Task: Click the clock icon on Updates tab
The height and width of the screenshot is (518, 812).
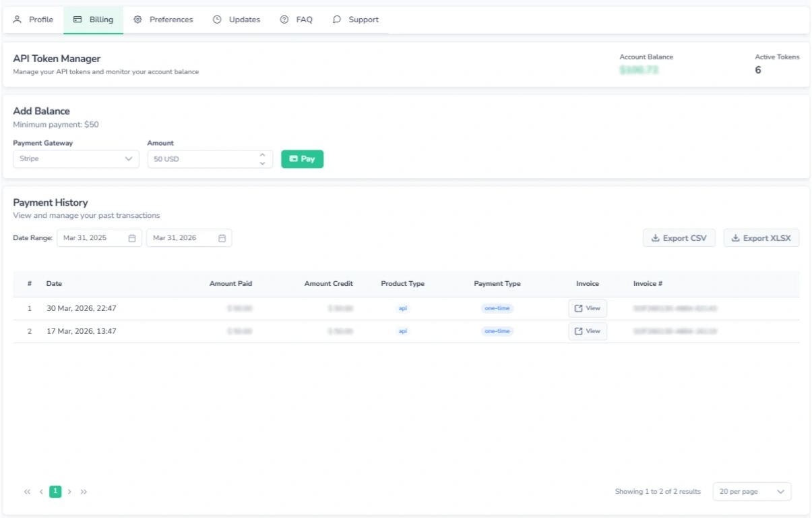Action: [x=217, y=20]
